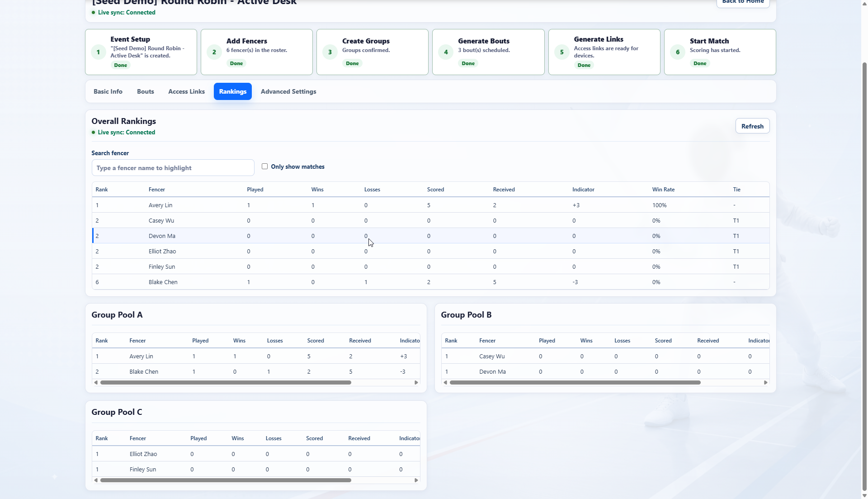Click step 5 Generate Links number badge
868x499 pixels.
(x=562, y=52)
